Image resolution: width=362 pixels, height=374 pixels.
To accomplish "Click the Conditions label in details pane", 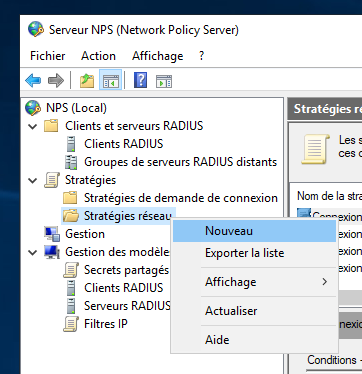I will coord(332,360).
